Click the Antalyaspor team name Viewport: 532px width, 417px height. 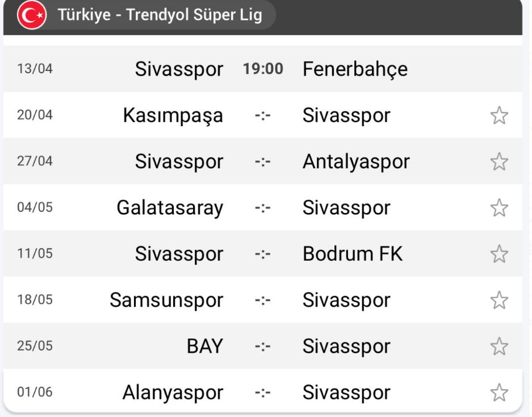coord(356,162)
